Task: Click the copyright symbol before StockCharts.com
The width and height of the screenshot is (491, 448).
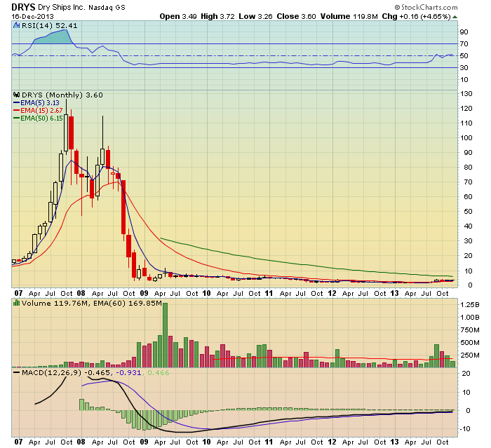Action: coord(398,7)
